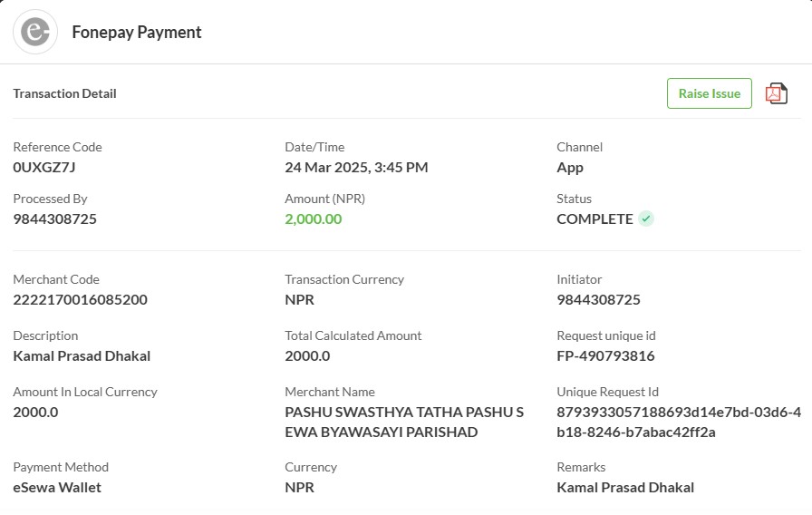Click the Remarks value Kamal Prasad Dhakal
Screen dimensions: 812x515
click(625, 487)
